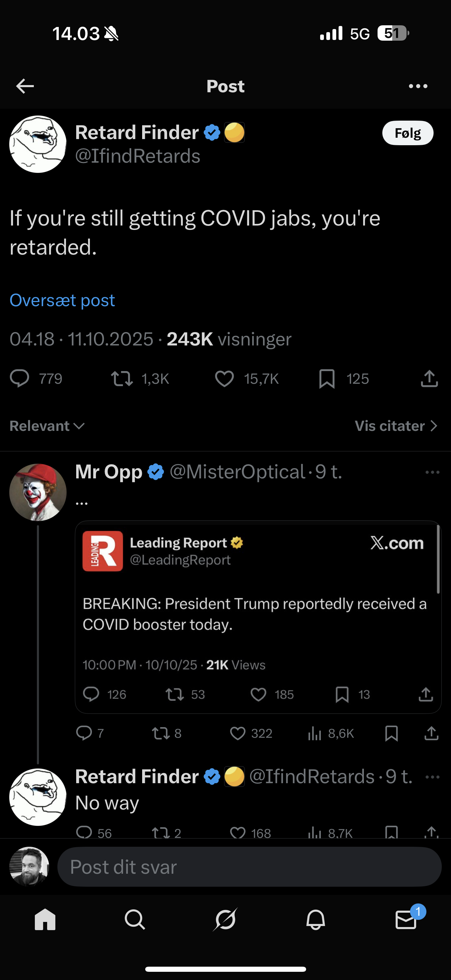The image size is (451, 980).
Task: Bookmark the main post with 125 bookmarks
Action: [327, 379]
